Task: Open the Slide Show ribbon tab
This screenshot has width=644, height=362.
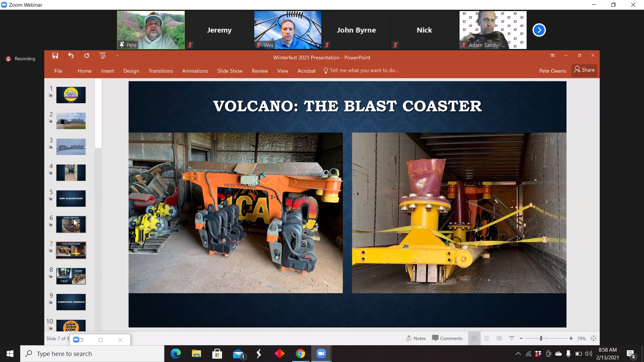Action: click(x=230, y=71)
